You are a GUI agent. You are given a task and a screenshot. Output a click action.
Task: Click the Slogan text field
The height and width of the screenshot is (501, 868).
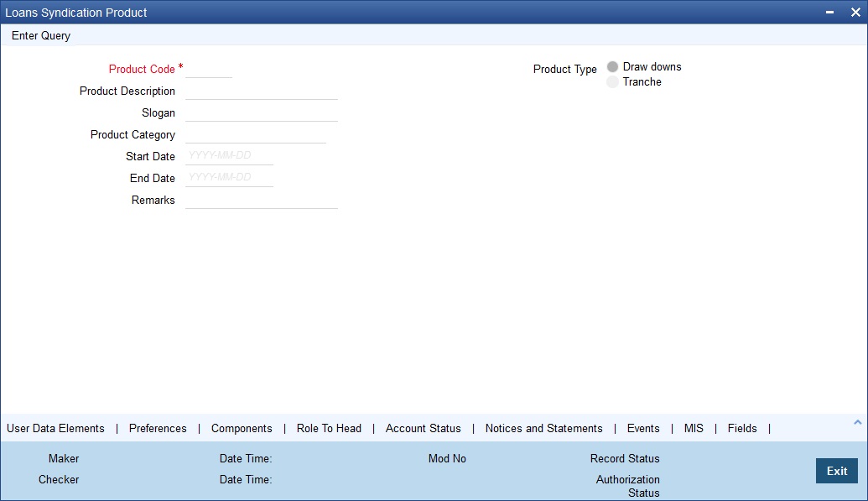point(262,113)
